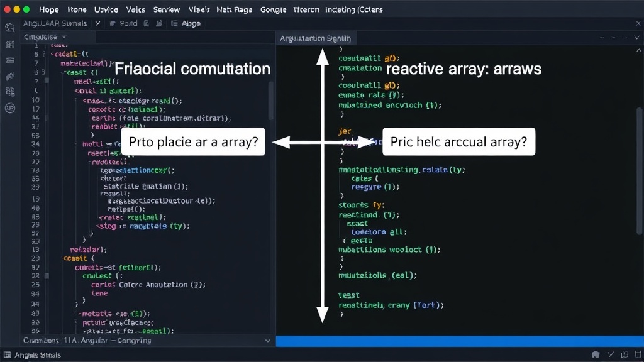
Task: Click the green macOS zoom button
Action: coord(26,9)
